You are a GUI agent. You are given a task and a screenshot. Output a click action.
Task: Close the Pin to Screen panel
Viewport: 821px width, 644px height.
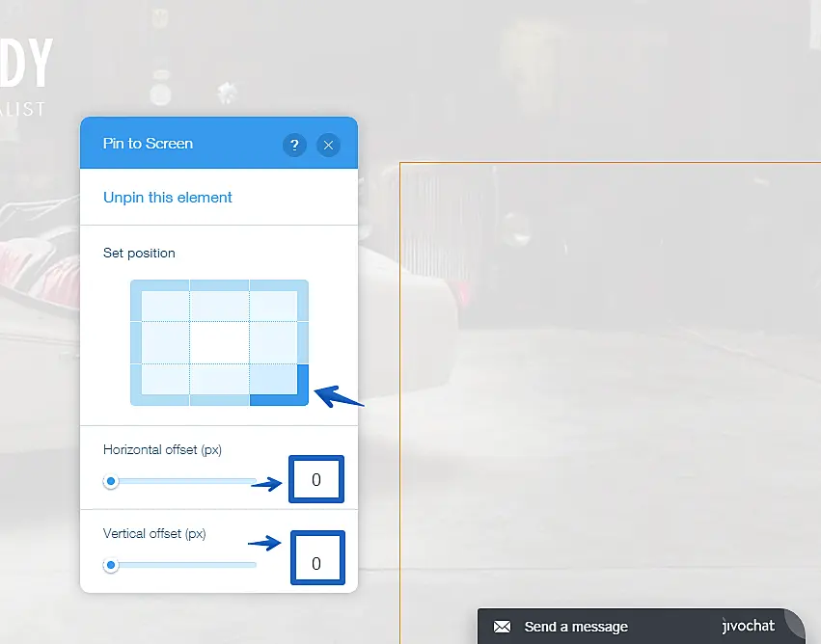pos(328,145)
